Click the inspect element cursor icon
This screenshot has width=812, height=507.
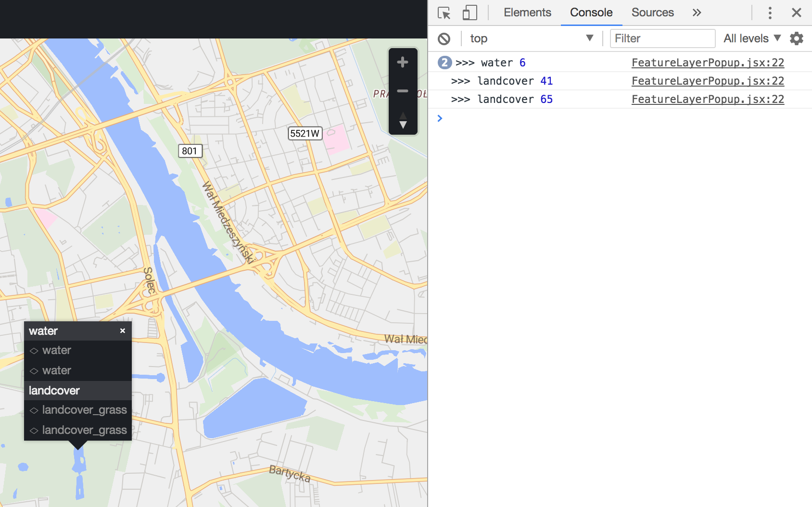tap(444, 13)
